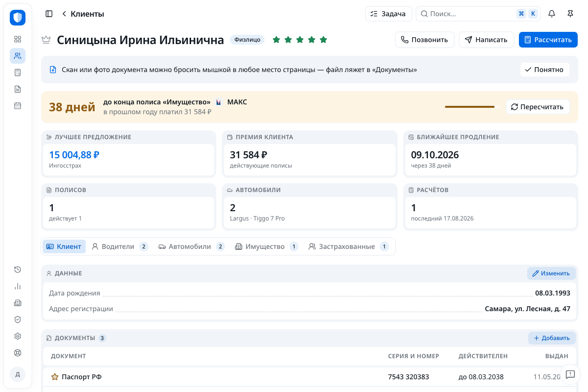588x392 pixels.
Task: Select the Автомобили tab
Action: [x=191, y=246]
